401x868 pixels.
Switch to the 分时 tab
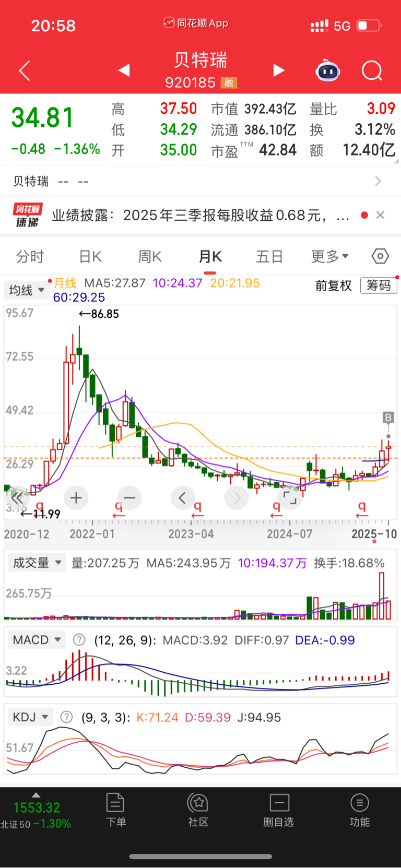(30, 257)
